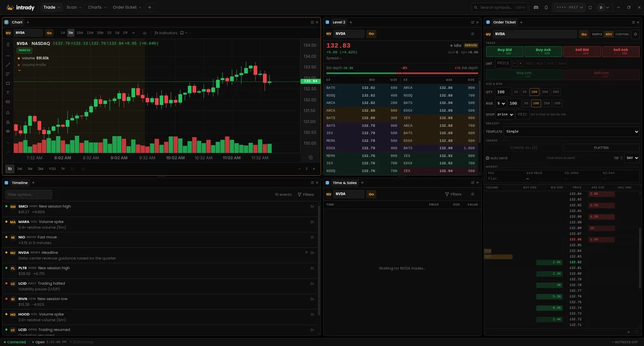Viewport: 644px width, 346px height.
Task: Open the stop type price dropdown
Action: [505, 115]
